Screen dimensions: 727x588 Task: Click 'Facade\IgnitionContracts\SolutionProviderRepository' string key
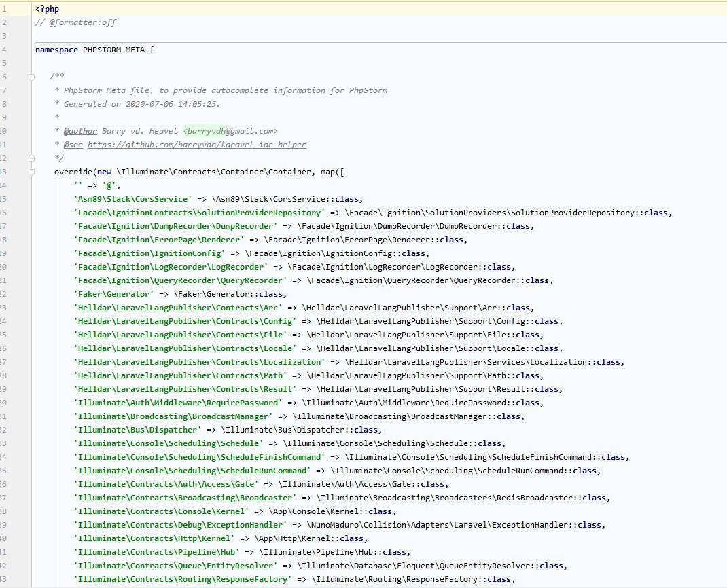click(x=199, y=213)
